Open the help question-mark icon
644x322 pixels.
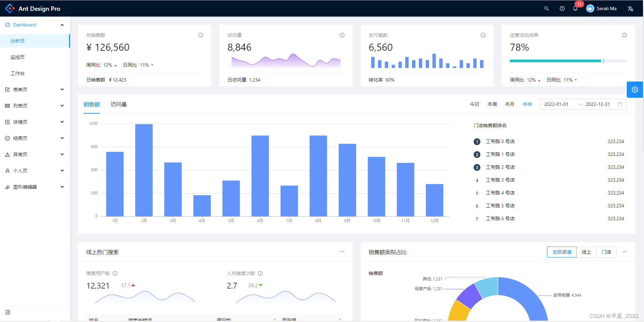click(562, 8)
